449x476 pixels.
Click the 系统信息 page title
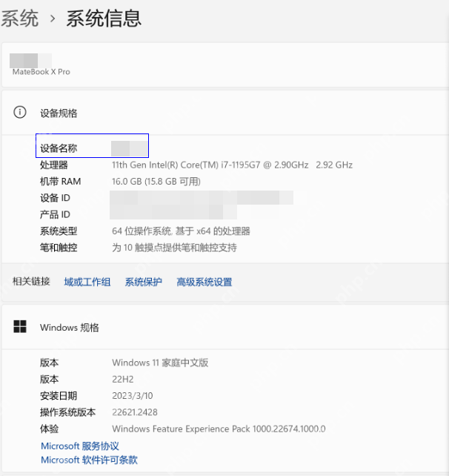coord(104,19)
